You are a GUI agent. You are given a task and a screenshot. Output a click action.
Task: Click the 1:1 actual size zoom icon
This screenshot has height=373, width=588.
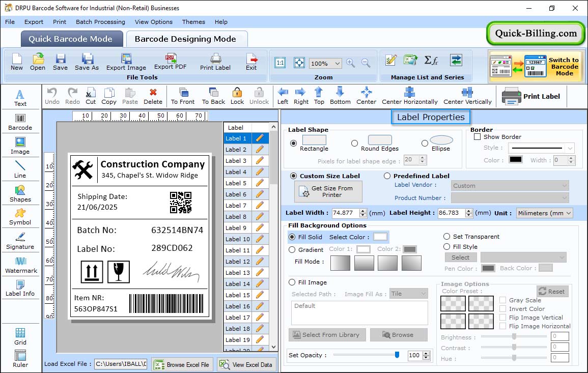280,63
